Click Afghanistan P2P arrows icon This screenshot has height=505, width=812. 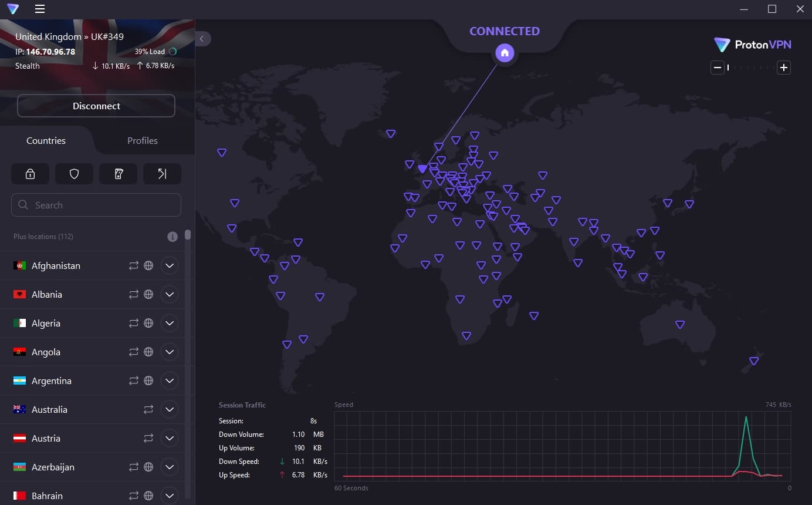[134, 265]
